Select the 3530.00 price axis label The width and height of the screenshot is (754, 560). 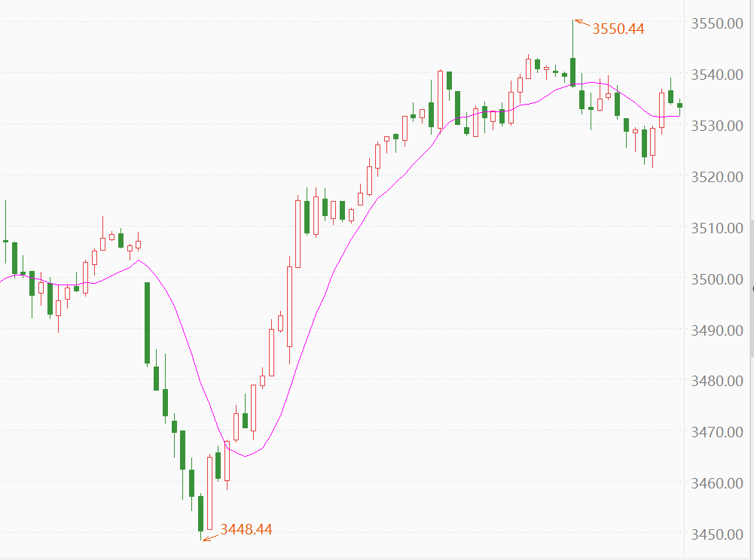(x=717, y=126)
